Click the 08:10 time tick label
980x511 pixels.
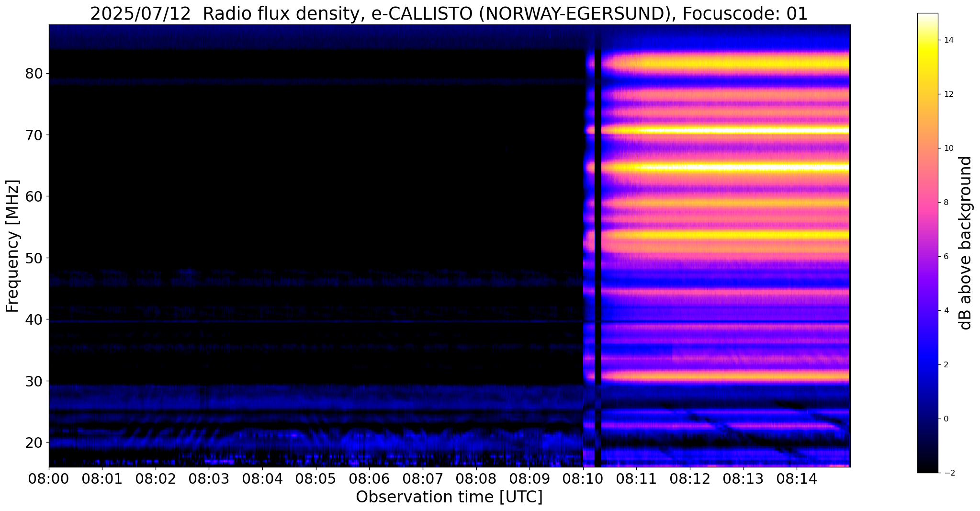583,478
